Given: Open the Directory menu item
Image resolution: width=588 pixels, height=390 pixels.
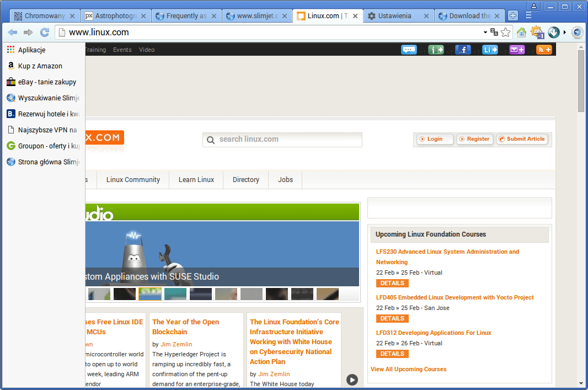Looking at the screenshot, I should click(246, 180).
